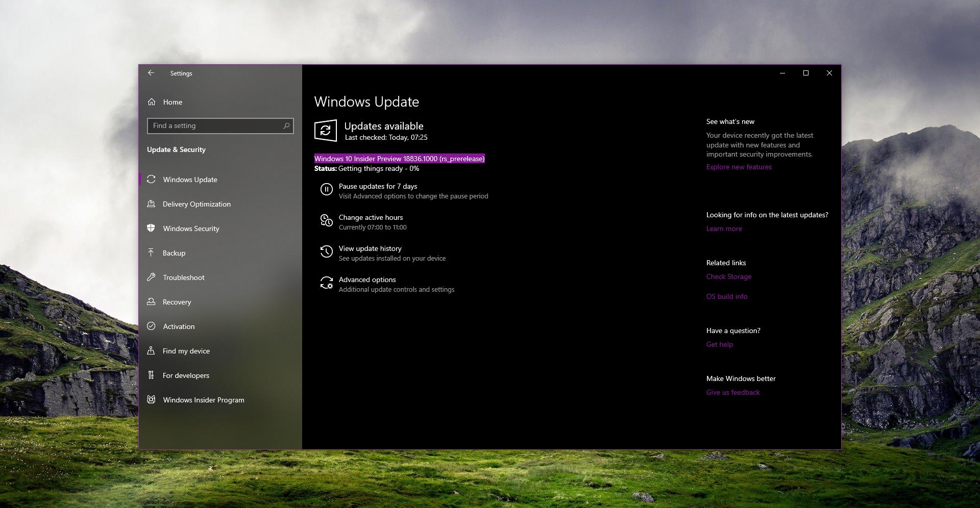The height and width of the screenshot is (508, 980).
Task: Open the Home icon in the sidebar
Action: (152, 102)
